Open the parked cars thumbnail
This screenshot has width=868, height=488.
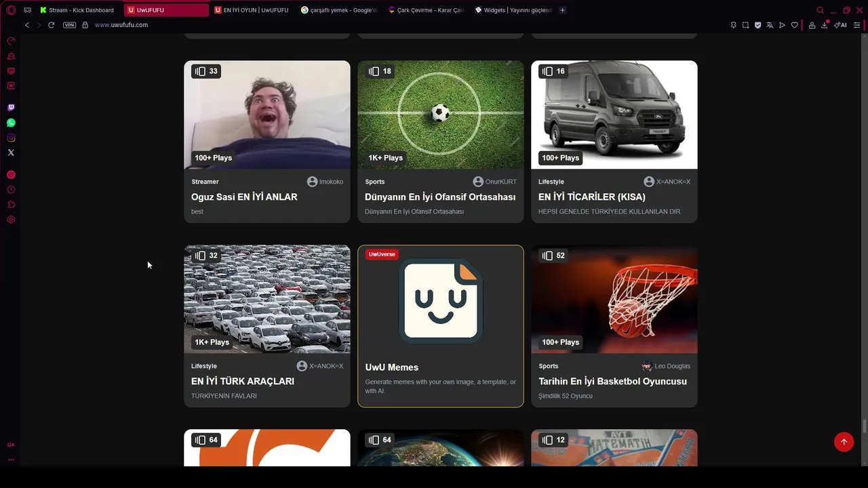(x=267, y=299)
